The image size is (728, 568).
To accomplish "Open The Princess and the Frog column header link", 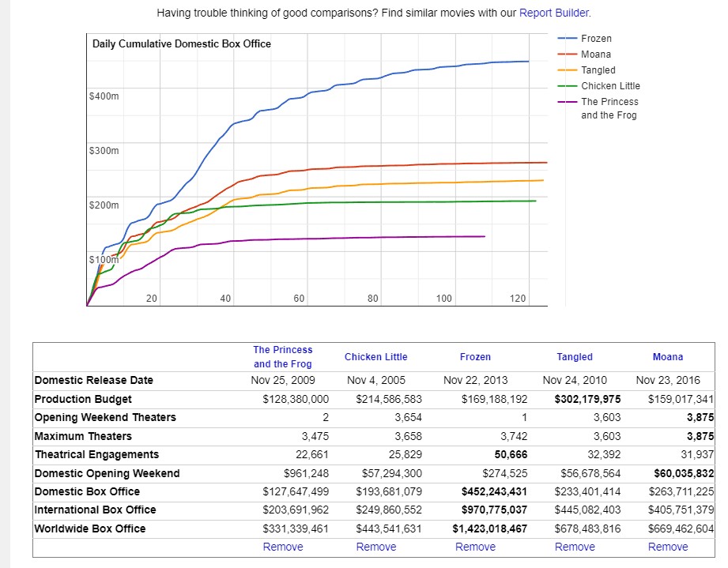I will coord(283,357).
